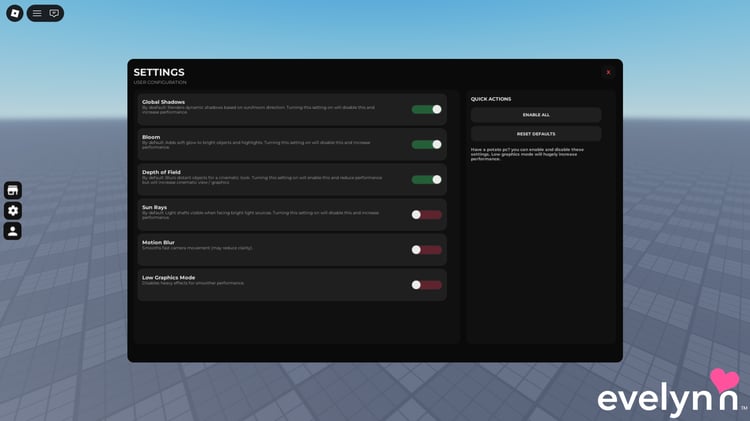Close the Settings panel with the red X

click(x=608, y=72)
